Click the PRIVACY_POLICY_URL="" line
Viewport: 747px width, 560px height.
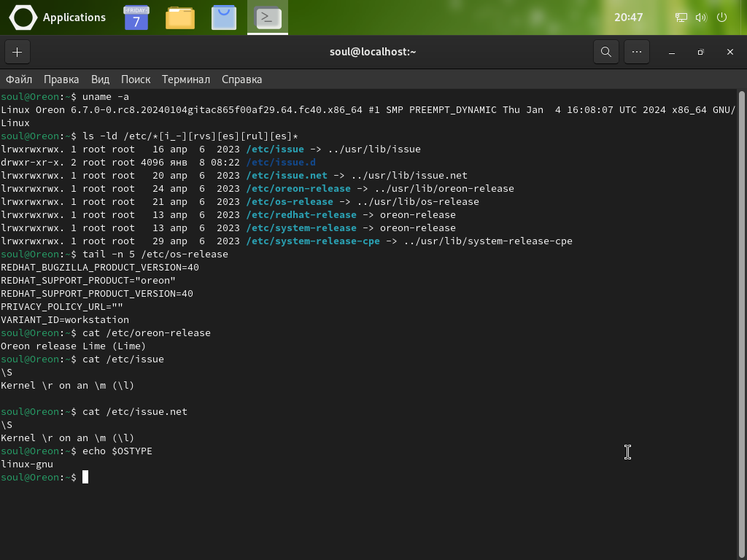[62, 307]
